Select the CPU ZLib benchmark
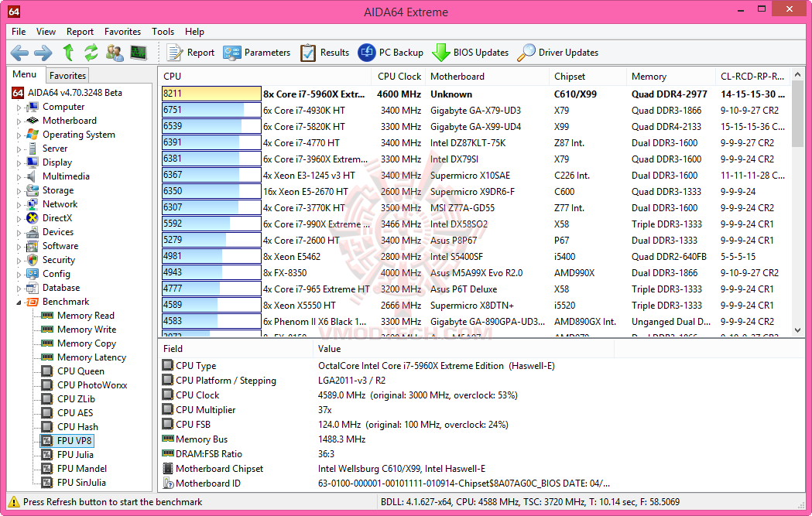The height and width of the screenshot is (516, 812). pyautogui.click(x=76, y=399)
